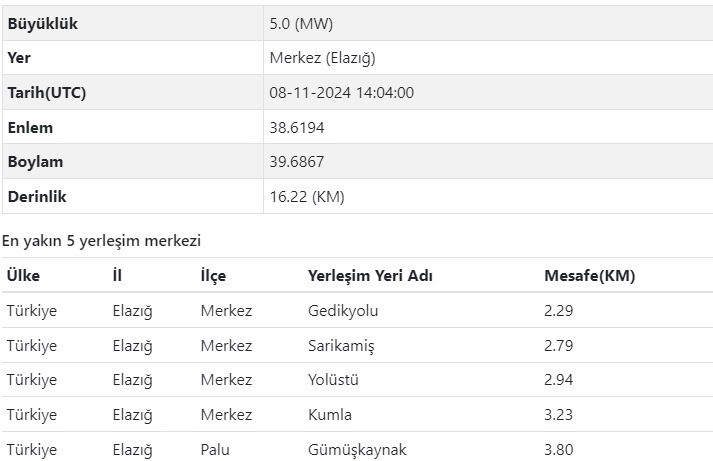Select the Gümüşkaynak settlement name
713x461 pixels.
point(357,450)
